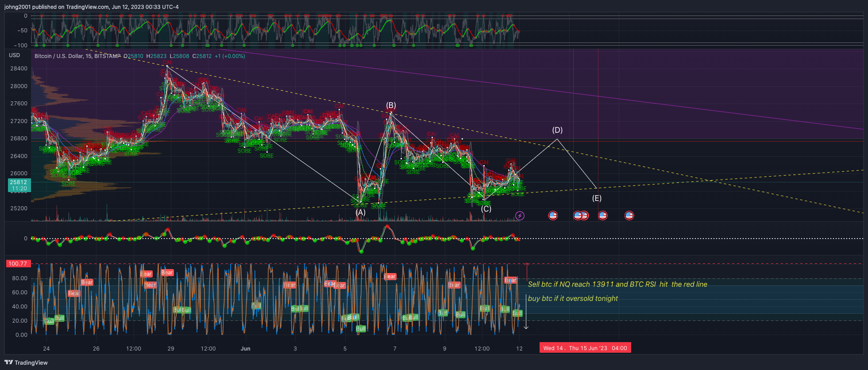Click the 26800 price axis label
The width and height of the screenshot is (868, 370).
[19, 139]
